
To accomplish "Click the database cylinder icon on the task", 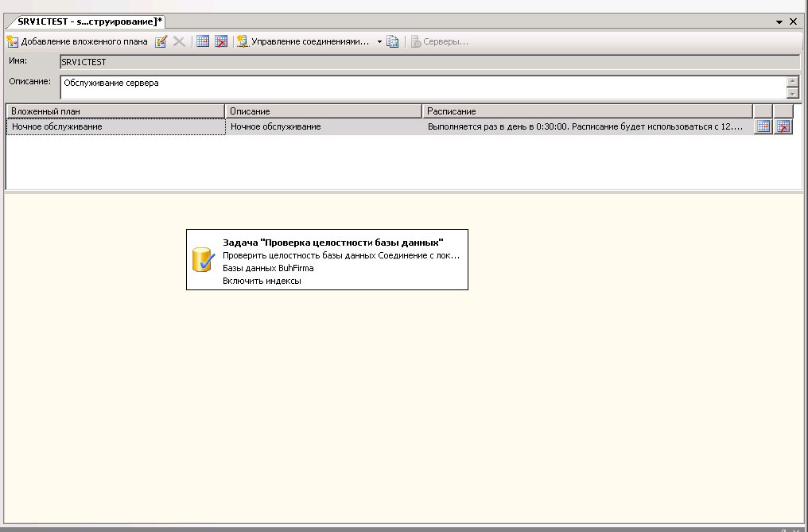I will (x=204, y=260).
